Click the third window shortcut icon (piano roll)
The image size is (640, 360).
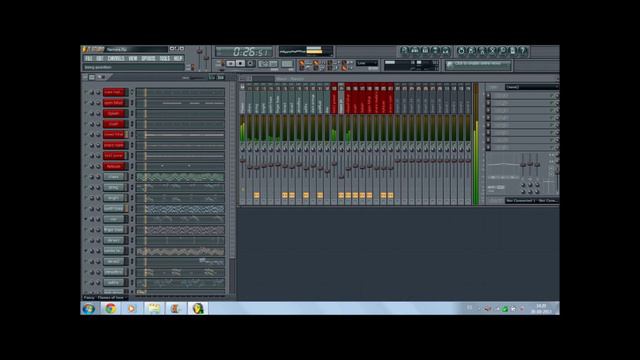click(x=425, y=51)
